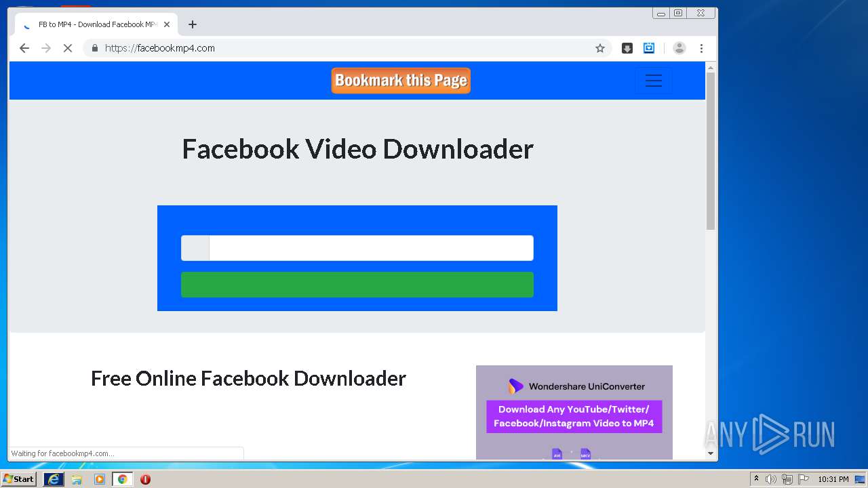This screenshot has width=868, height=488.
Task: Click the forward navigation arrow
Action: [46, 48]
